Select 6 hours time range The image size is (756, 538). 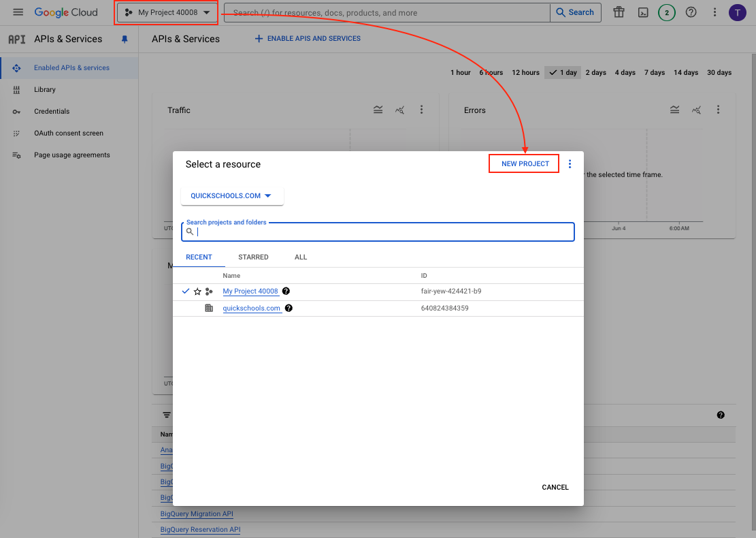491,72
